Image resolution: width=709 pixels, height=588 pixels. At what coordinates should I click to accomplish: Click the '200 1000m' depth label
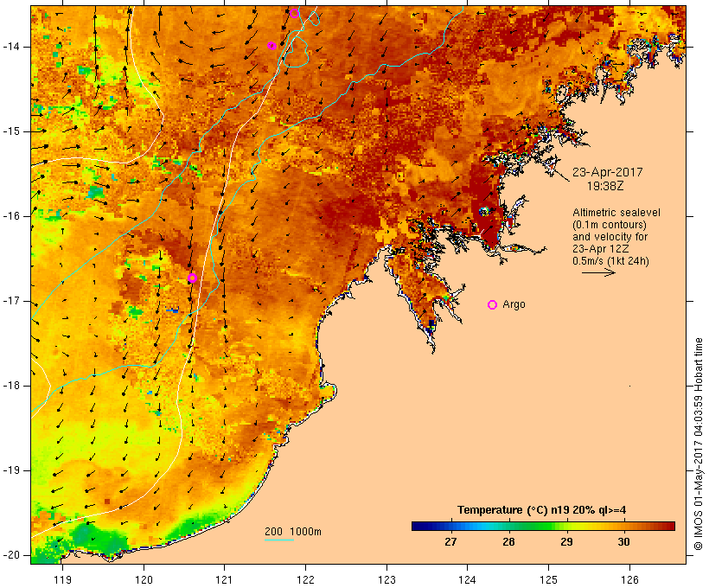293,532
